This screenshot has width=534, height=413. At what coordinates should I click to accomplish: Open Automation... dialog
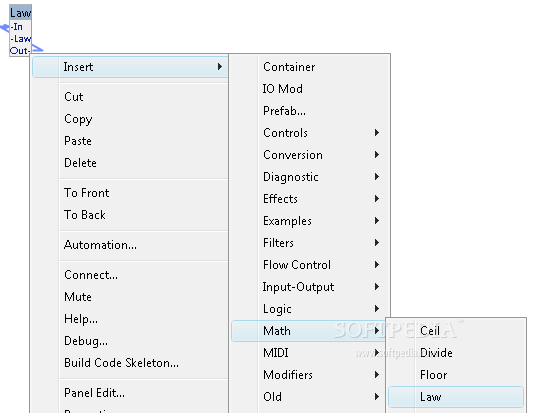(130, 245)
